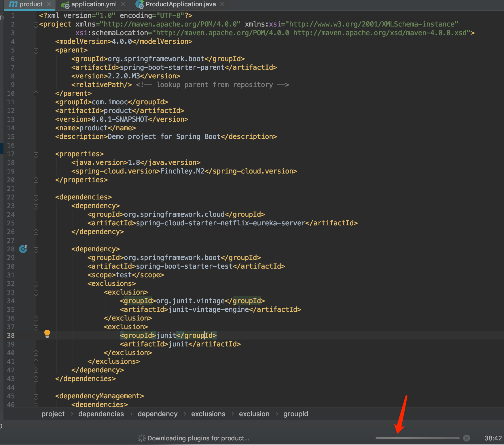504x445 pixels.
Task: Collapse the project element fold on line 2
Action: pyautogui.click(x=36, y=25)
